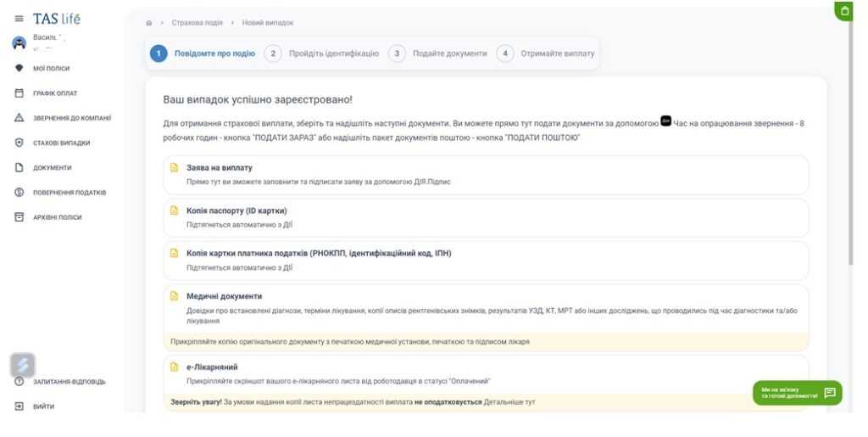
Task: Open Звернення до компанії menu item
Action: tap(71, 118)
